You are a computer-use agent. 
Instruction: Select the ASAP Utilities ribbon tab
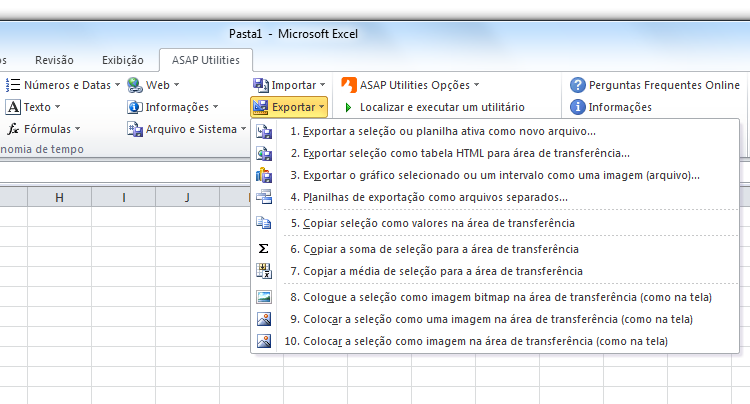(206, 60)
